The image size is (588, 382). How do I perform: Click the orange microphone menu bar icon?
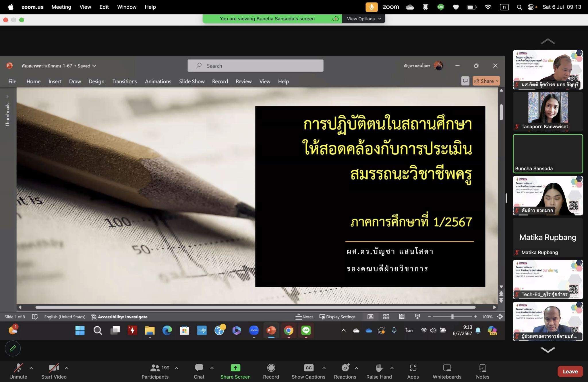pyautogui.click(x=372, y=7)
